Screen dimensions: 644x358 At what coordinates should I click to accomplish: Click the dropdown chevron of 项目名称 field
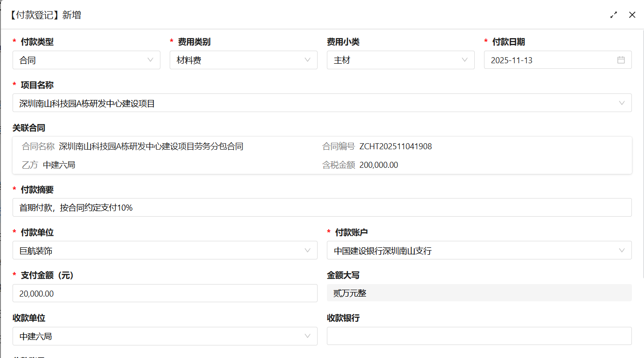[x=623, y=103]
